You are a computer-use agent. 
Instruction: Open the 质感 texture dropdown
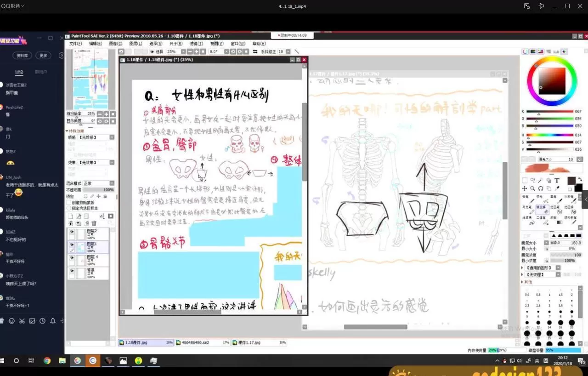coord(96,137)
